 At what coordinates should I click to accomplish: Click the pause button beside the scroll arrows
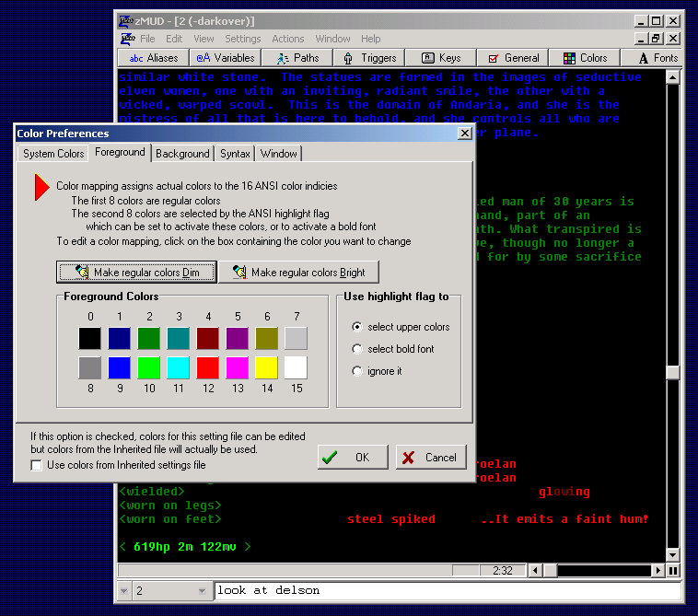673,570
